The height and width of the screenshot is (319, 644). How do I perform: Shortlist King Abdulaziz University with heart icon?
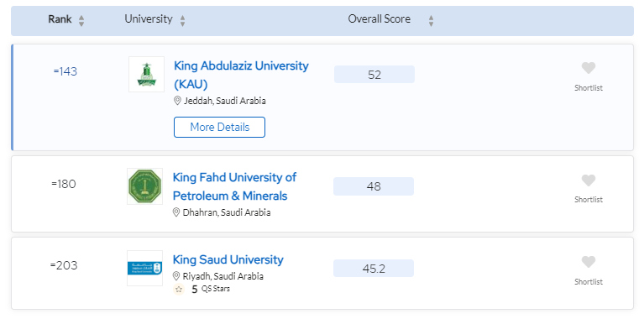(588, 68)
